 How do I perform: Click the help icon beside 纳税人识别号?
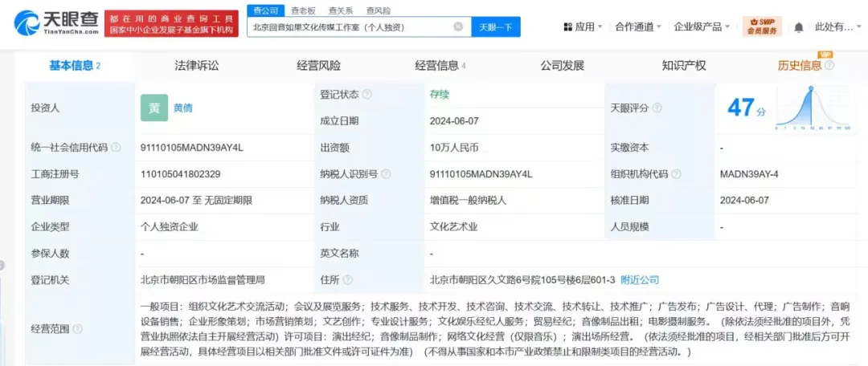[386, 174]
